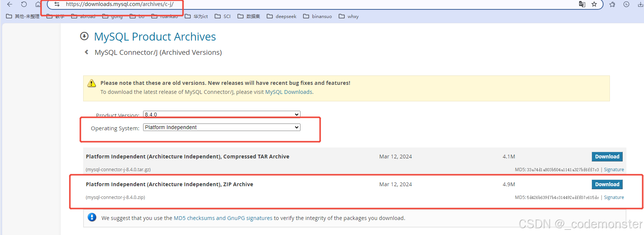Open the ruankao bookmark folder
644x235 pixels.
[x=164, y=17]
